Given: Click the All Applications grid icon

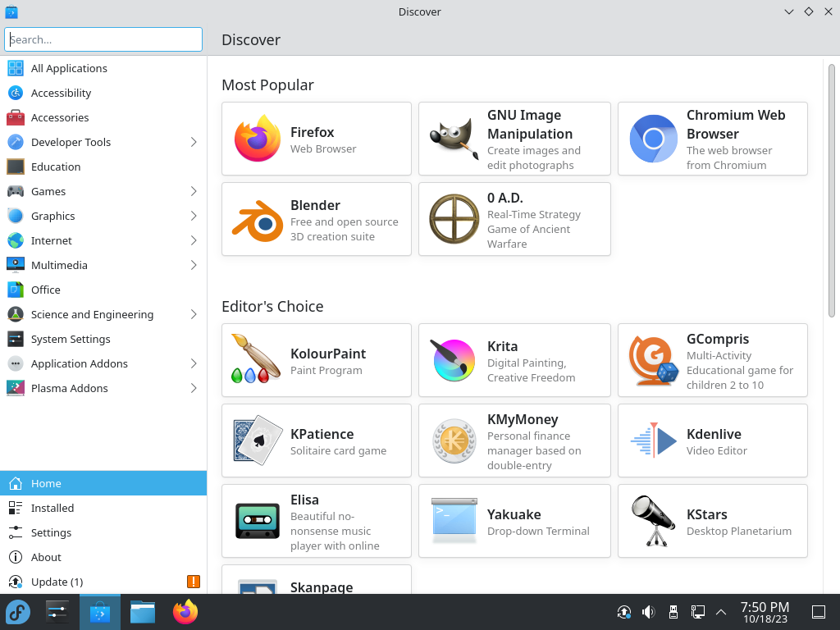Looking at the screenshot, I should coord(16,68).
